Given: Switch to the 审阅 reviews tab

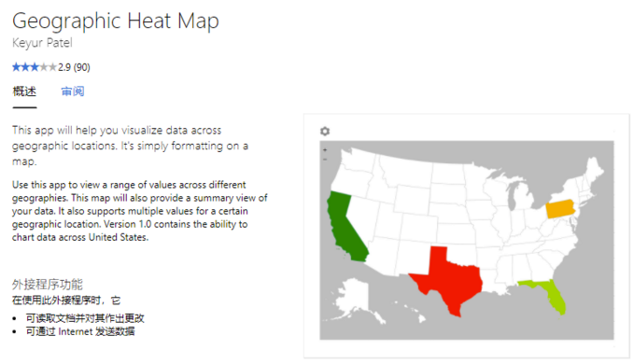Looking at the screenshot, I should point(73,91).
